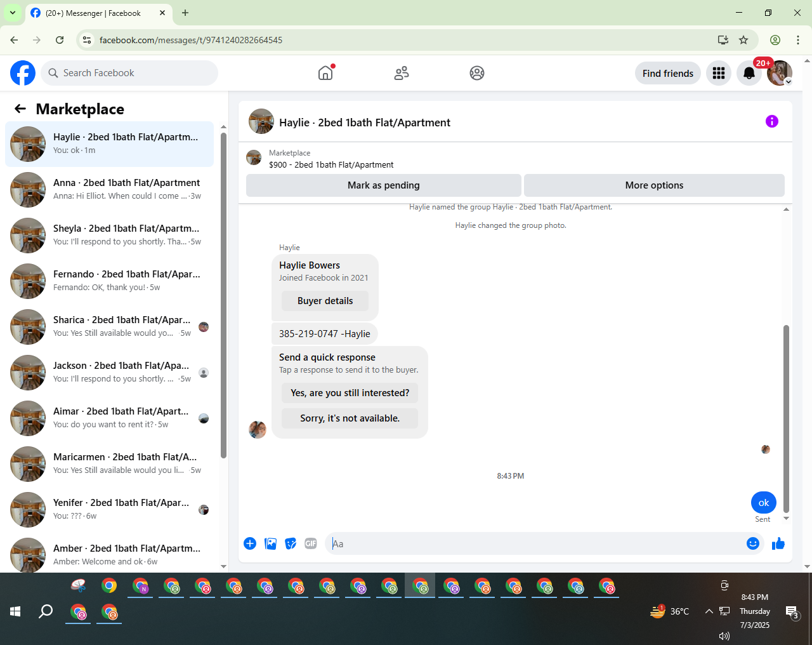Click Haylie's avatar beside quick response
Viewport: 812px width, 645px height.
coord(258,430)
